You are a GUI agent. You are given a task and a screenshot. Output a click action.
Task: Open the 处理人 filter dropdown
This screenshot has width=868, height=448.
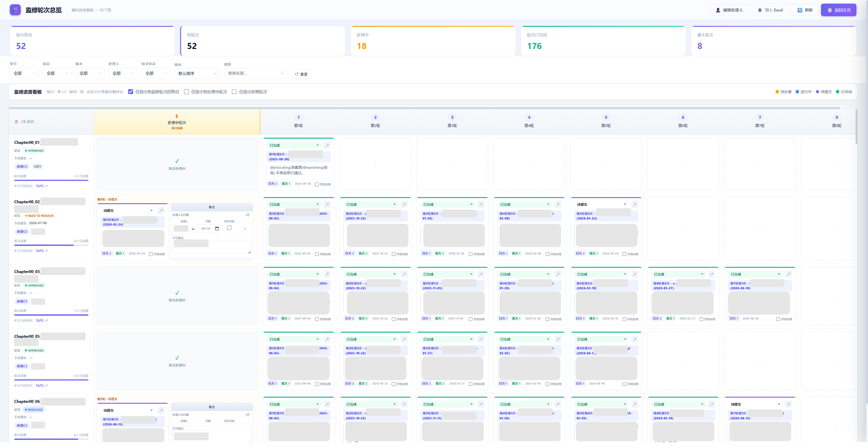click(x=123, y=73)
